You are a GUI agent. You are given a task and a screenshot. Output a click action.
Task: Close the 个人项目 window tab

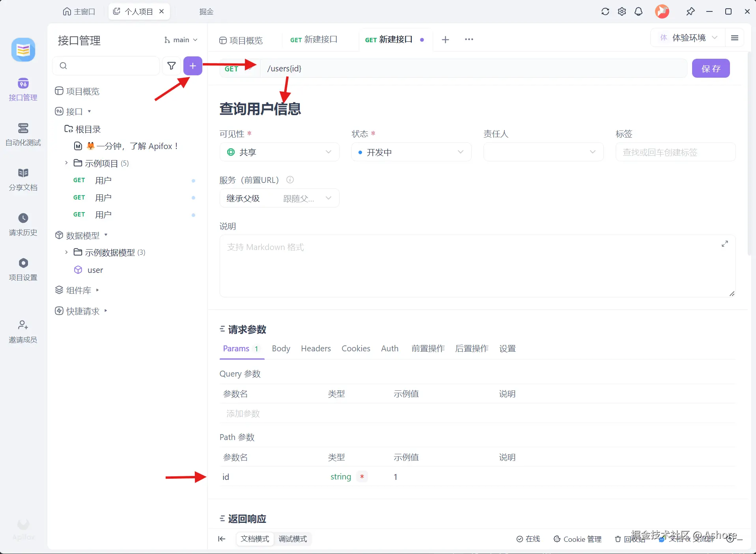(161, 11)
